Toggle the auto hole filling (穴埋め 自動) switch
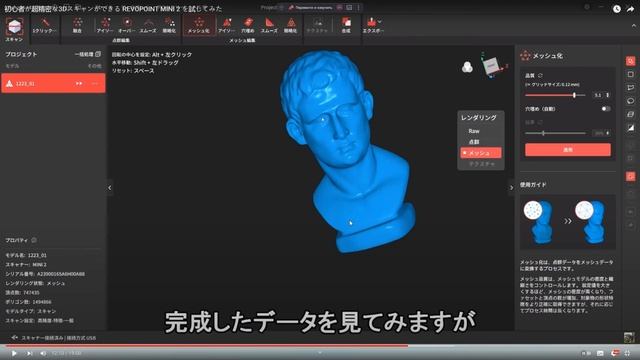 click(606, 109)
